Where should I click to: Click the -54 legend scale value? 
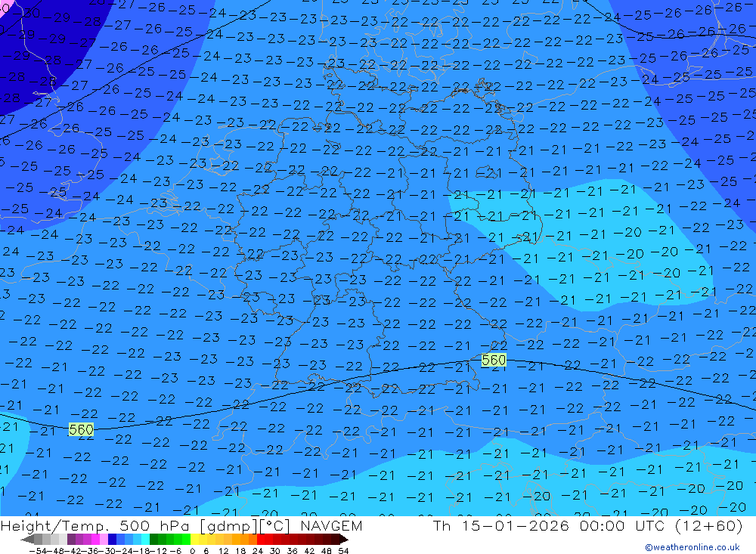pyautogui.click(x=38, y=551)
